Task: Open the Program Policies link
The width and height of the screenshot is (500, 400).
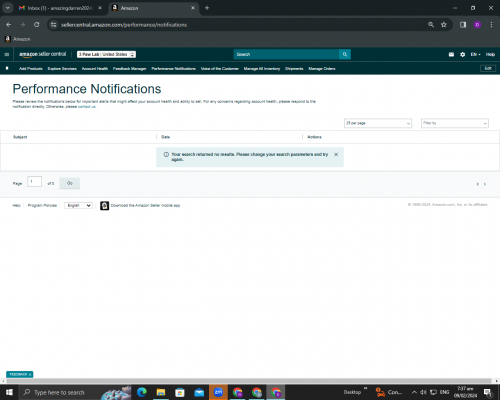Action: point(42,205)
